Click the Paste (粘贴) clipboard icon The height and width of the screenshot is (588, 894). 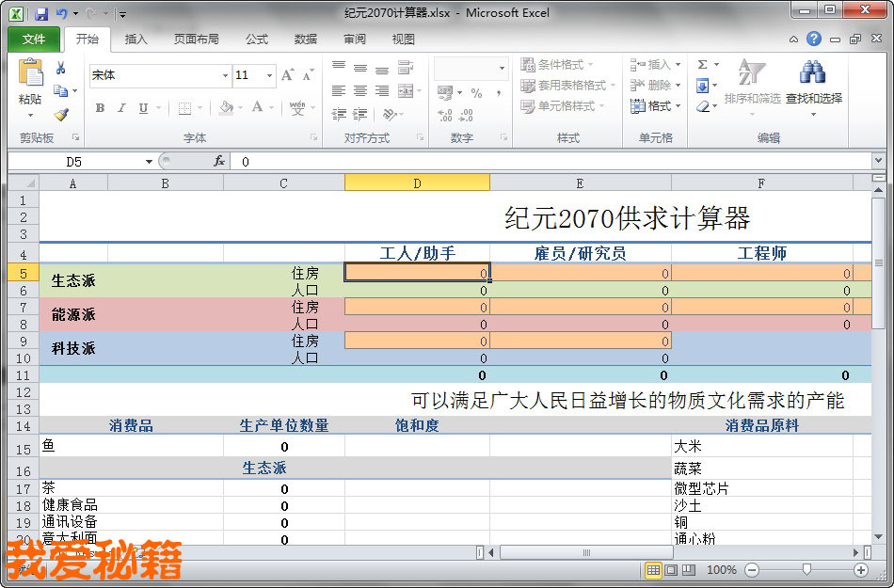(30, 75)
